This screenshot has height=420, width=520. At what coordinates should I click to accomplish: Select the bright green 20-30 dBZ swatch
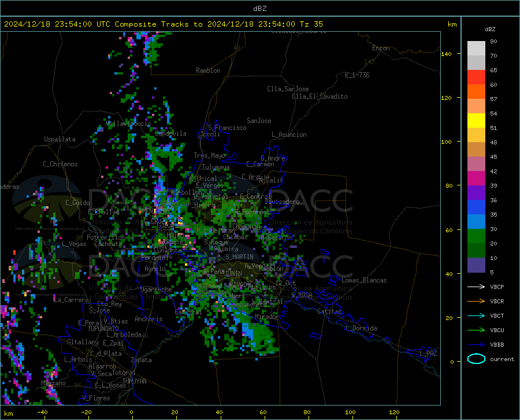[476, 236]
